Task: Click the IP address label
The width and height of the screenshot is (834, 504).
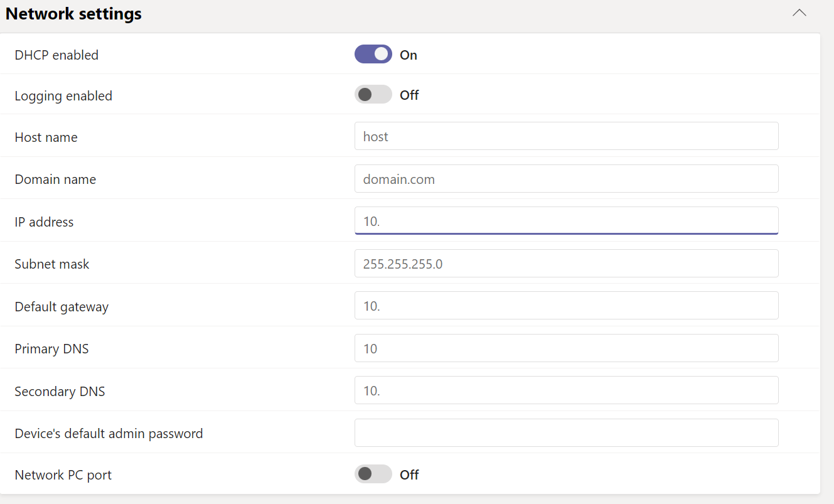Action: (x=44, y=222)
